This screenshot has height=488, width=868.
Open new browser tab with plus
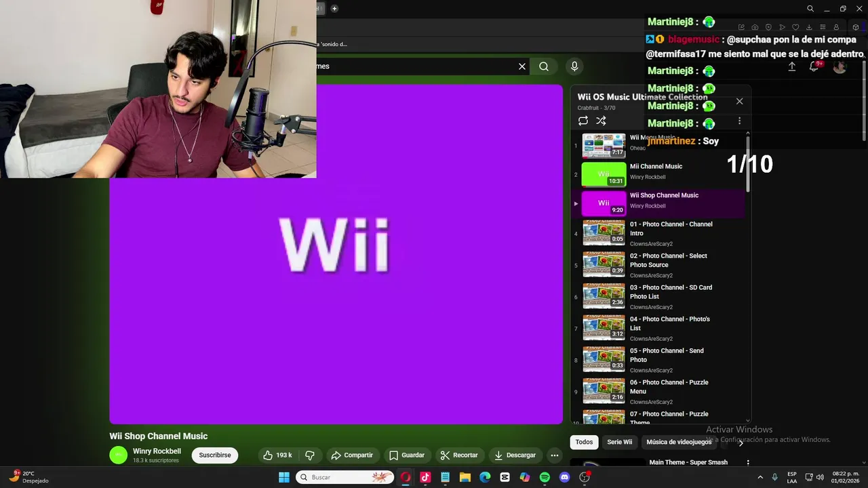[x=334, y=8]
